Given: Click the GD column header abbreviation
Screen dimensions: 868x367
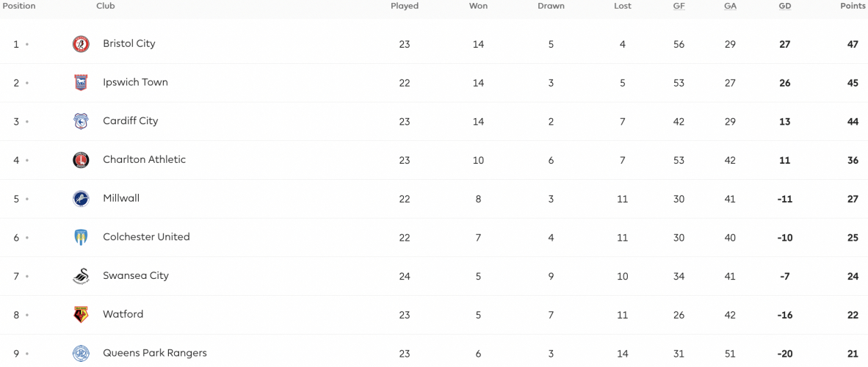Looking at the screenshot, I should tap(784, 7).
